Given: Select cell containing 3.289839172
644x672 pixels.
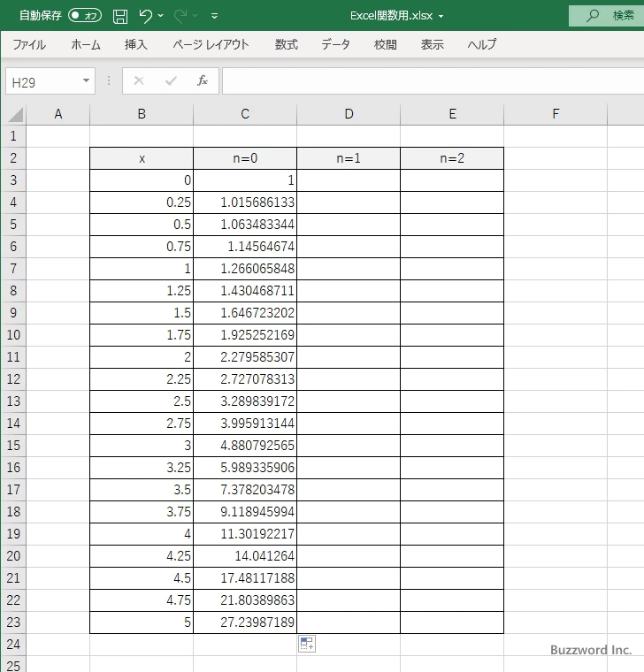Looking at the screenshot, I should point(245,401).
